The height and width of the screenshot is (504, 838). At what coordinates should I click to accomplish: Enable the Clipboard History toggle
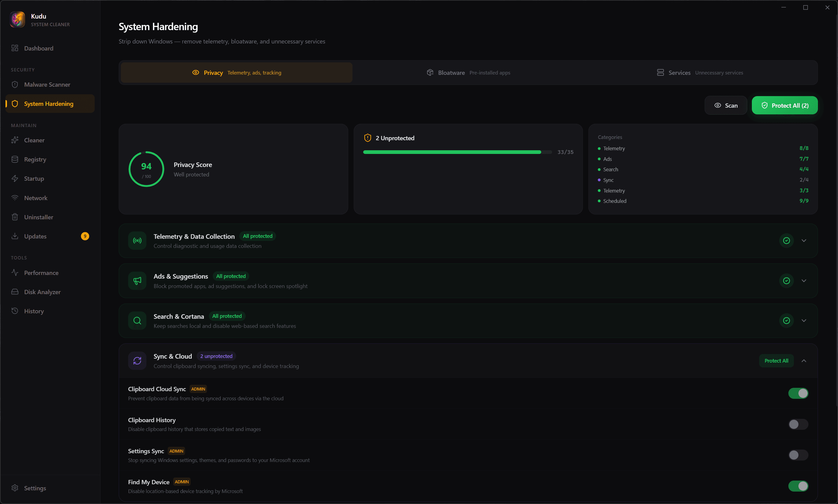click(798, 424)
